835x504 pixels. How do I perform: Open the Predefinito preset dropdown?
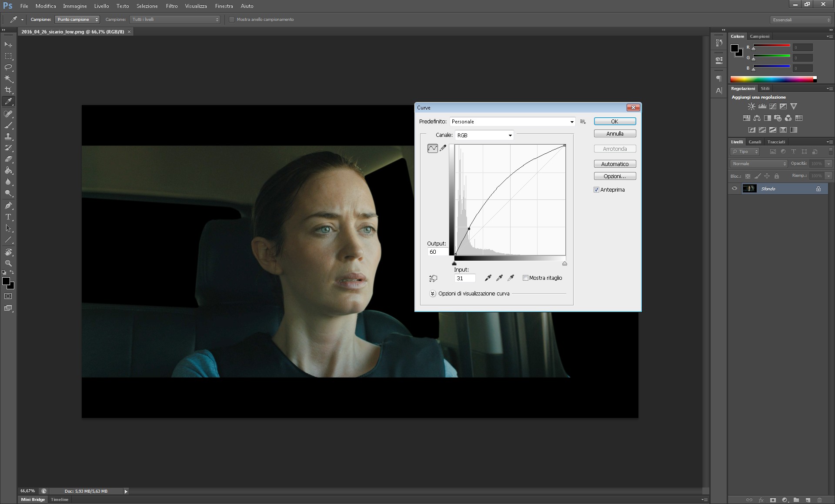click(x=512, y=122)
